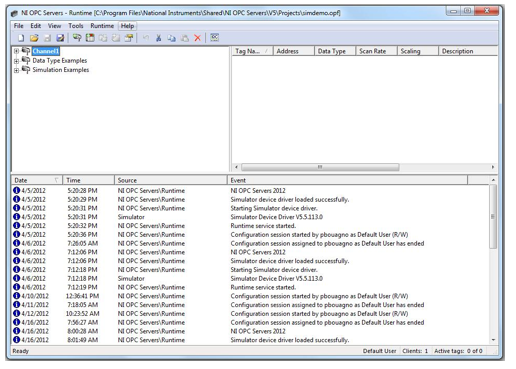Select the 5:20:36 PM 'Configuration session started' event
Screen dimensions: 516x369
point(250,234)
